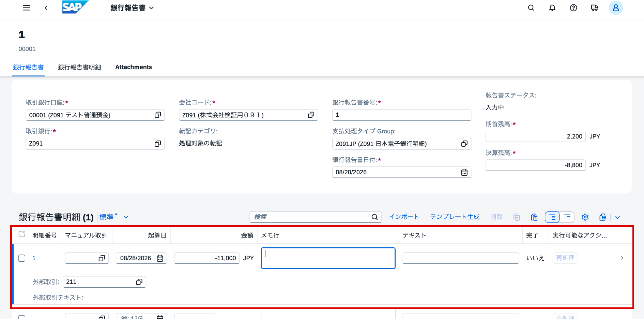Expand the 銀行報告書 title dropdown
644x319 pixels.
(x=152, y=8)
